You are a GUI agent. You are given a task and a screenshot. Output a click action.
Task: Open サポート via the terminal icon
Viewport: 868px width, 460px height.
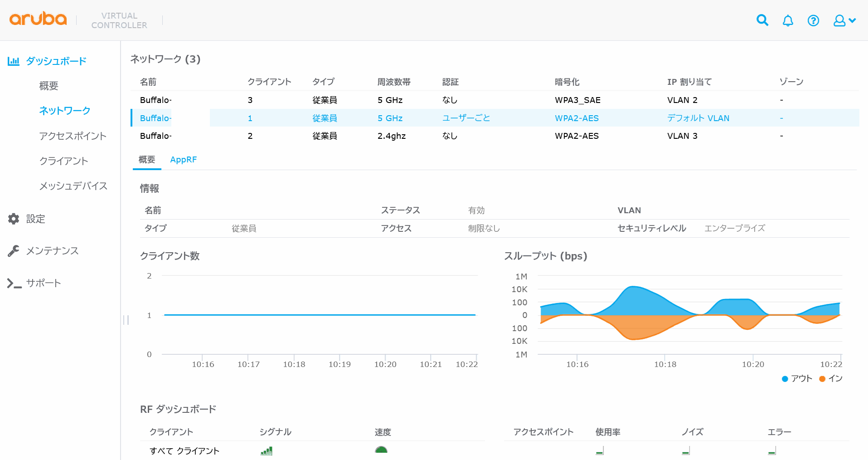click(14, 284)
